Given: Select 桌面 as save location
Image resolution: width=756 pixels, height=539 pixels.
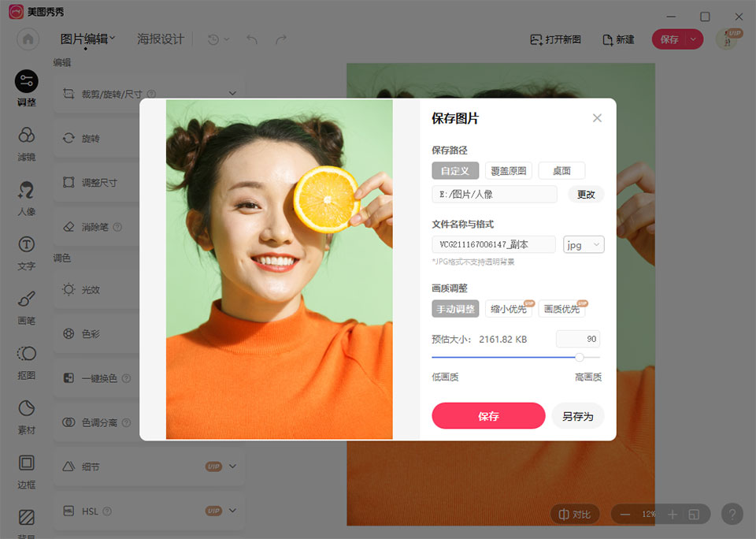Looking at the screenshot, I should [561, 170].
